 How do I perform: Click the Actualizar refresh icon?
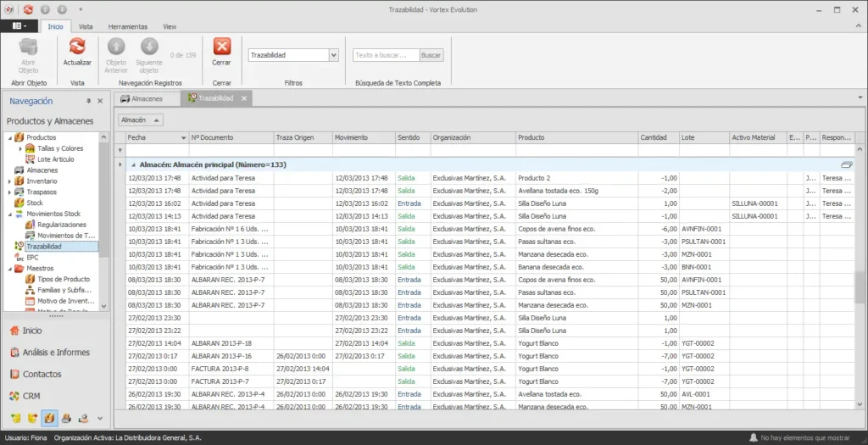pos(77,47)
